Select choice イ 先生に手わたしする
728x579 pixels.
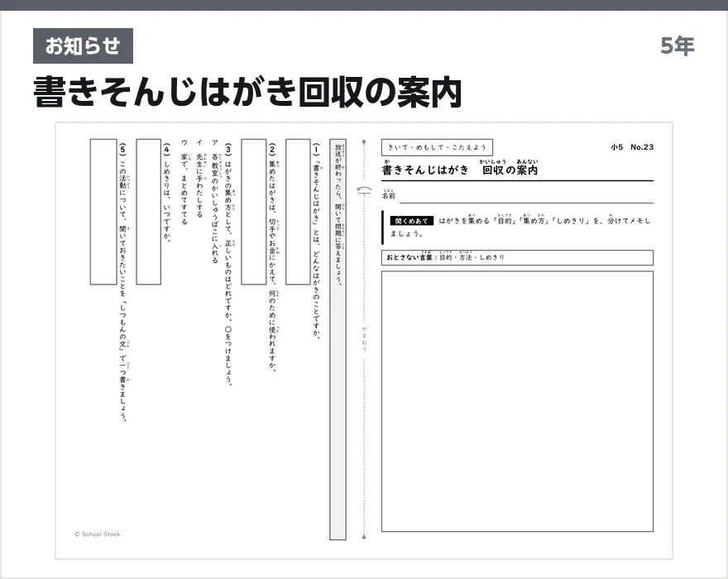point(199,179)
